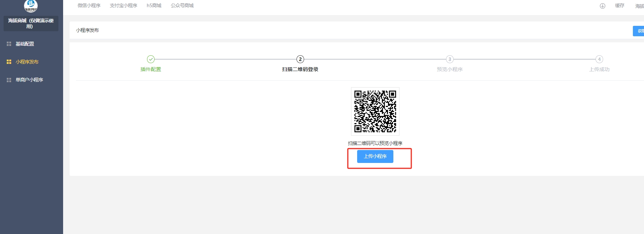Viewport: 644px width, 234px height.
Task: Click step 3 circle for 预览小程序
Action: 450,59
